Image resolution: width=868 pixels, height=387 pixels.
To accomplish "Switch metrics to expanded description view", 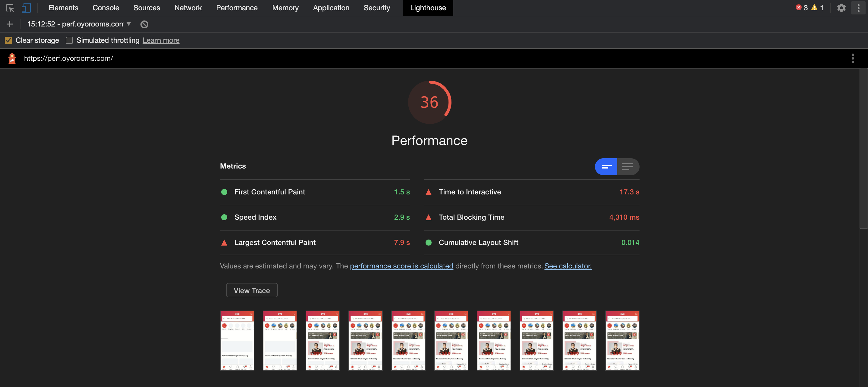I will pos(627,167).
